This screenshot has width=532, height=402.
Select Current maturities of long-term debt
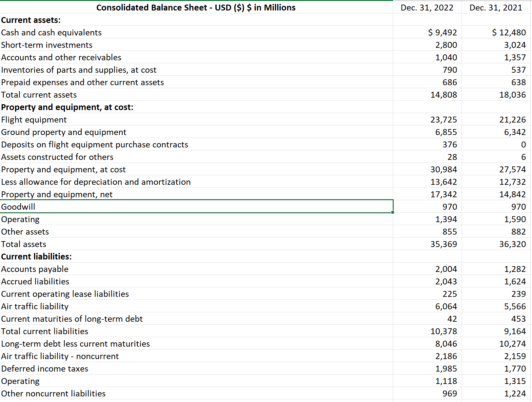(x=72, y=319)
